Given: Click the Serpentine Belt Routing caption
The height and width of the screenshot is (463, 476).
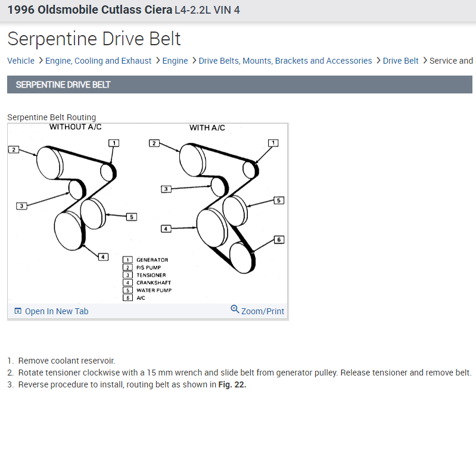Looking at the screenshot, I should tap(52, 117).
